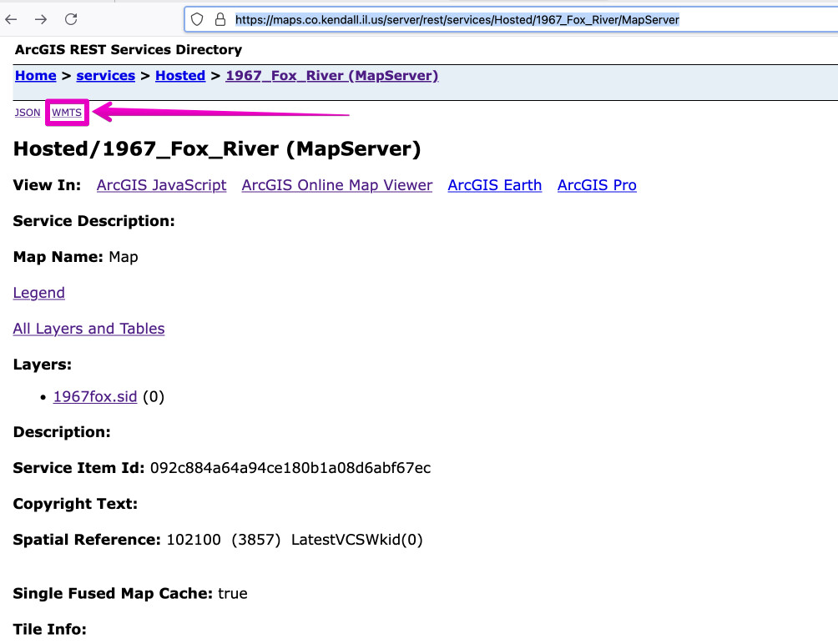Reload the page with refresh icon
The image size is (838, 644).
[71, 19]
